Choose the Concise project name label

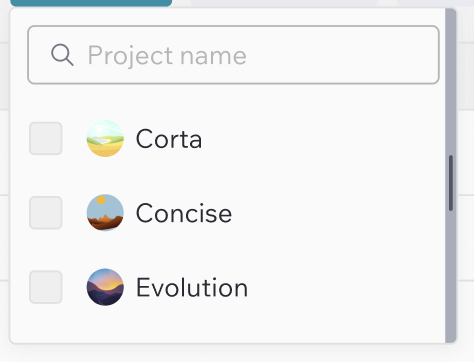[184, 213]
